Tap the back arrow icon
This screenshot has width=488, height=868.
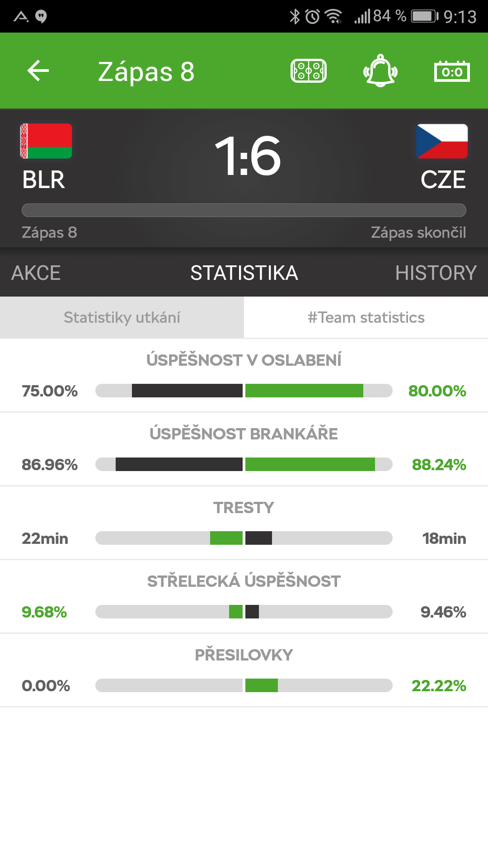coord(38,71)
